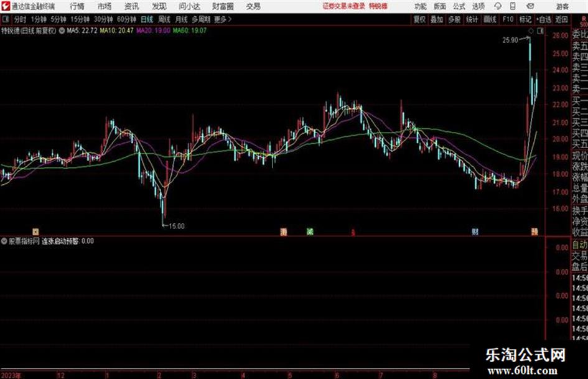Switch to the 60分钟 period tab

pyautogui.click(x=127, y=19)
